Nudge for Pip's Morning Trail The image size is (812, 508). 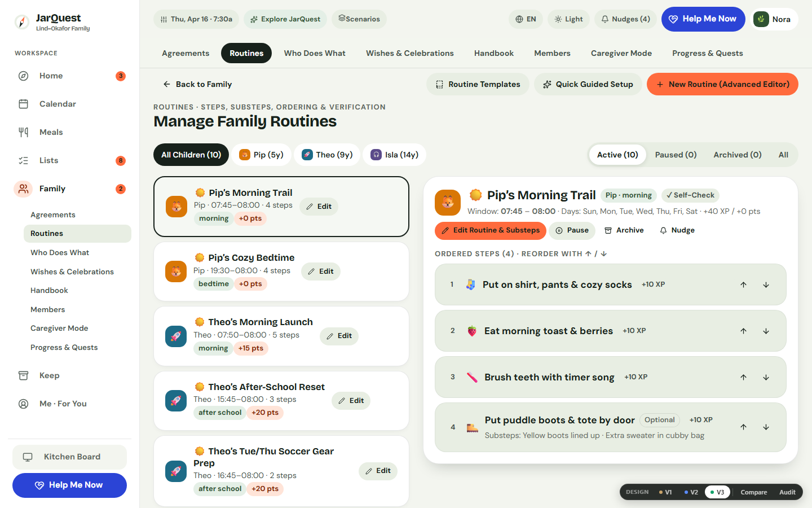[677, 230]
